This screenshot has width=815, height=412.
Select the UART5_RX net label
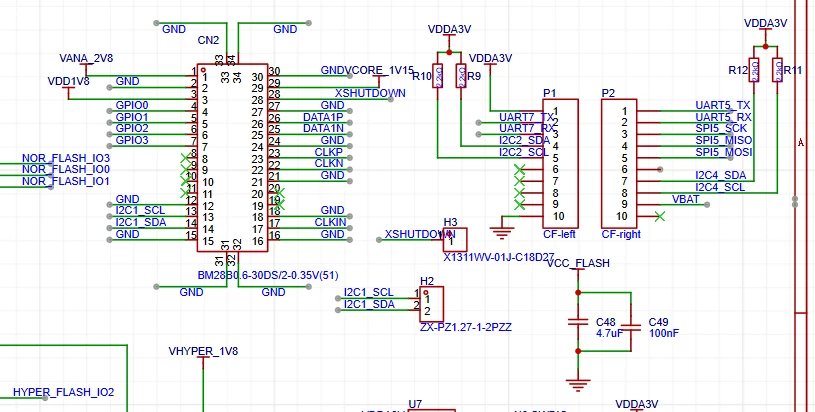(x=724, y=117)
